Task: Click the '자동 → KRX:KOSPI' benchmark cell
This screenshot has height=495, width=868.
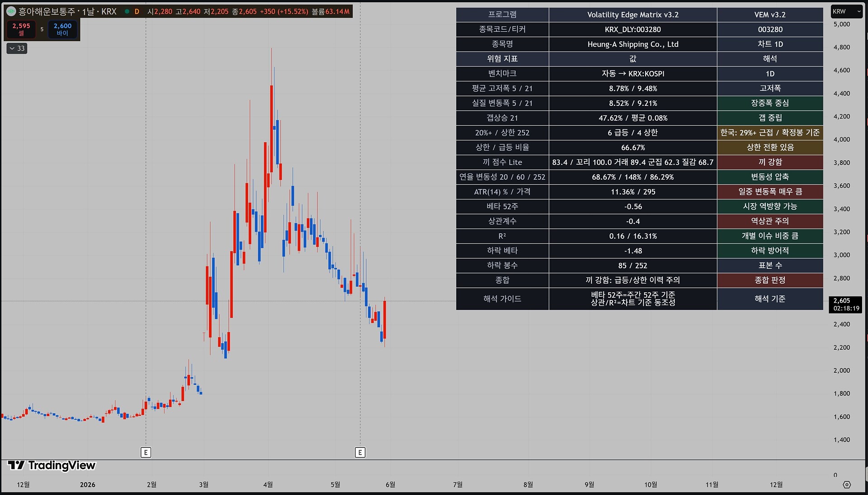Action: point(633,73)
